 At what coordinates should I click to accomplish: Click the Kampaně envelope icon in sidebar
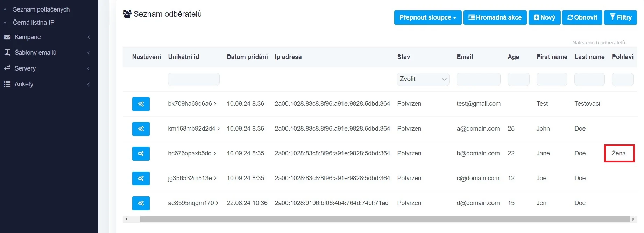pyautogui.click(x=7, y=37)
